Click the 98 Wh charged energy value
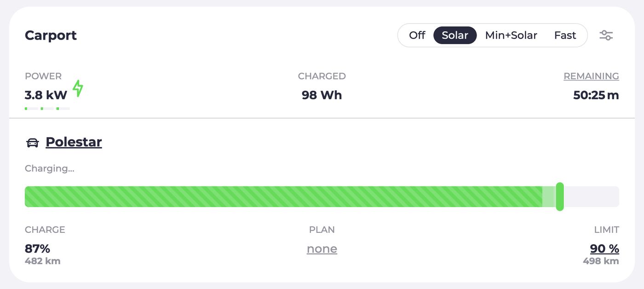Screen dimensions: 644x289 [x=322, y=95]
